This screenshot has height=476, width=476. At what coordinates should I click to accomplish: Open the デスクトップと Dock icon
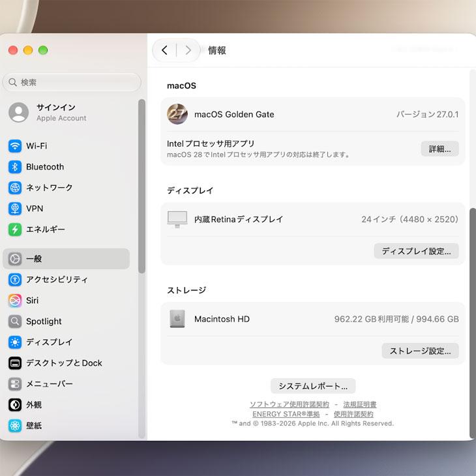pyautogui.click(x=15, y=363)
